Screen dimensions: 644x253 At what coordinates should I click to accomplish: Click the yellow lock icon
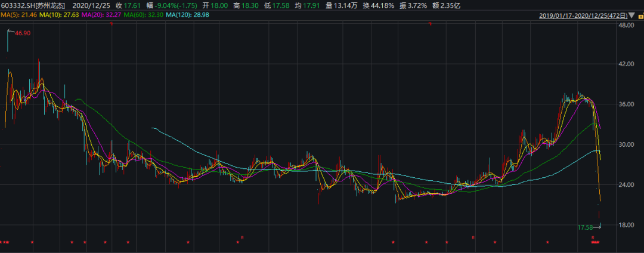[x=640, y=16]
